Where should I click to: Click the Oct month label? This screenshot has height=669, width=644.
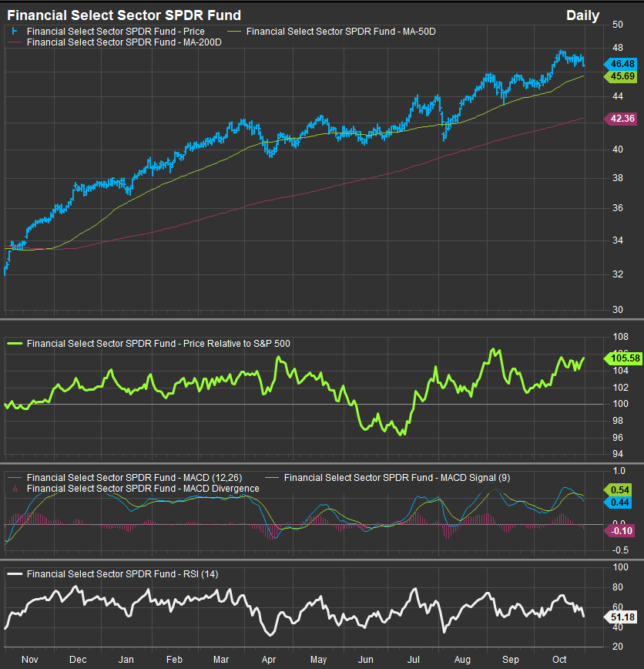(559, 660)
